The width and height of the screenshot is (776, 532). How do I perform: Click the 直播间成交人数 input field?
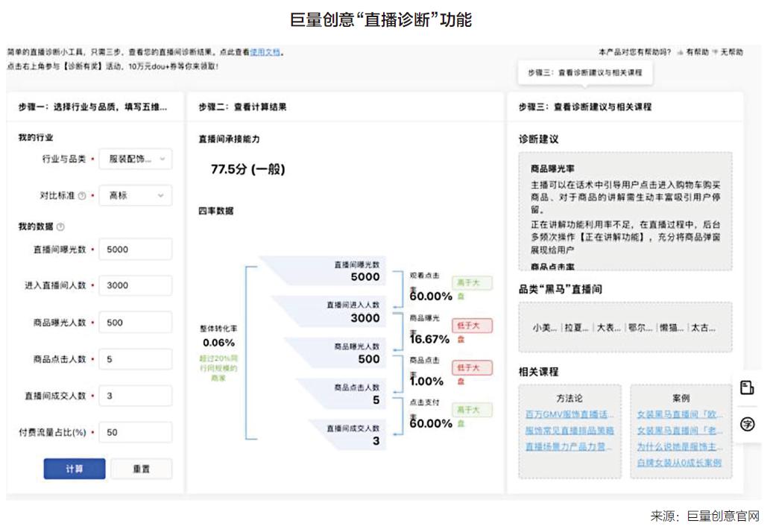click(x=136, y=396)
